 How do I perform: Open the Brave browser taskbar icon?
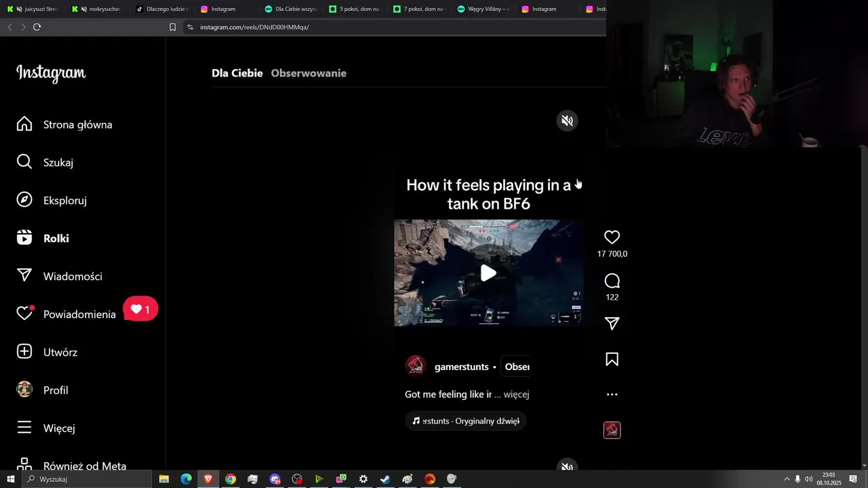pyautogui.click(x=208, y=479)
